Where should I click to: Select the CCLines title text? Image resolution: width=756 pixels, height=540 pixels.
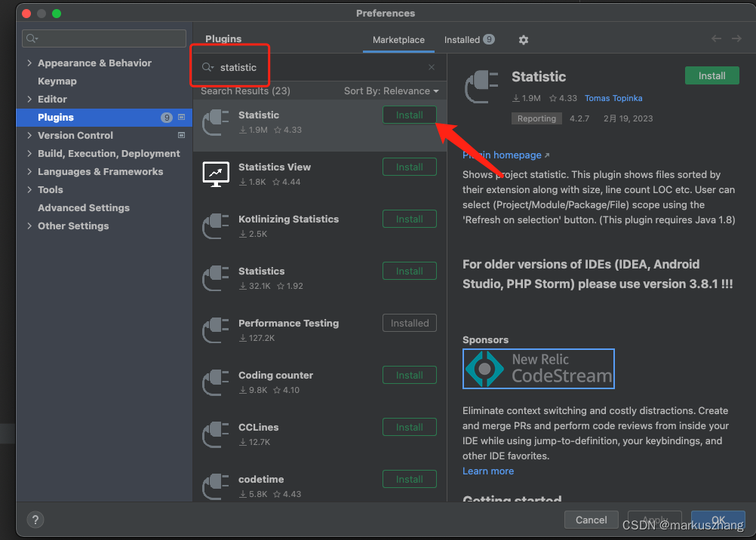click(x=259, y=428)
